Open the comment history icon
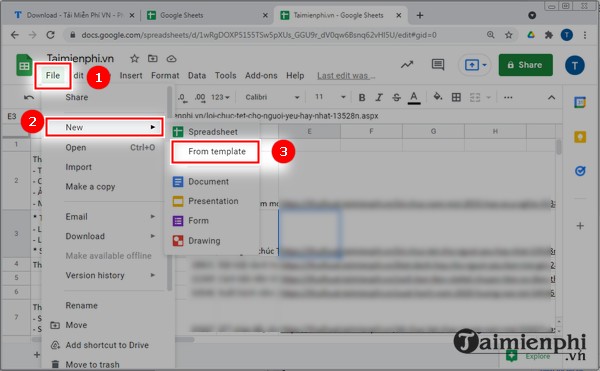The width and height of the screenshot is (600, 371). pos(438,64)
